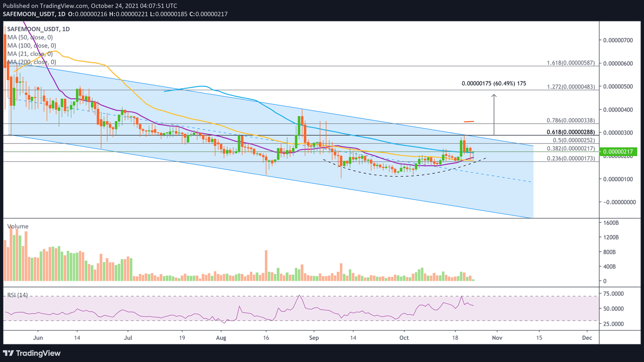The height and width of the screenshot is (362, 644).
Task: Click the 1600B volume axis value
Action: coord(611,222)
